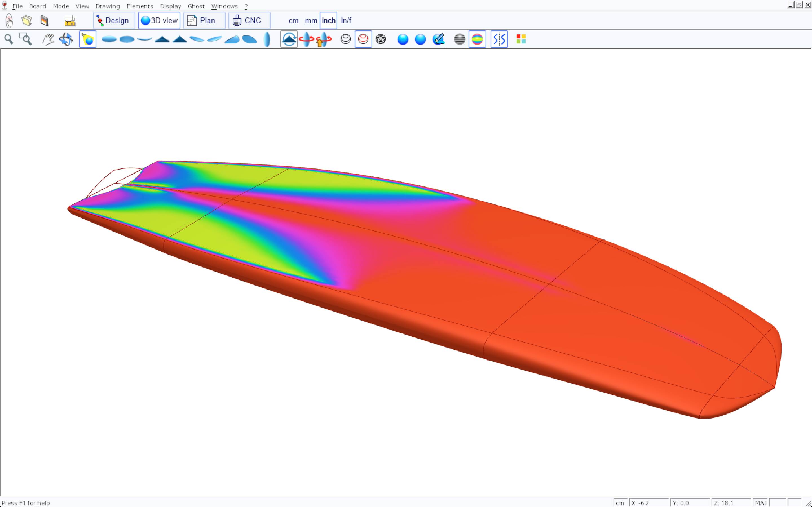This screenshot has height=507, width=812.
Task: Select the striped zebra shading icon
Action: tap(459, 39)
